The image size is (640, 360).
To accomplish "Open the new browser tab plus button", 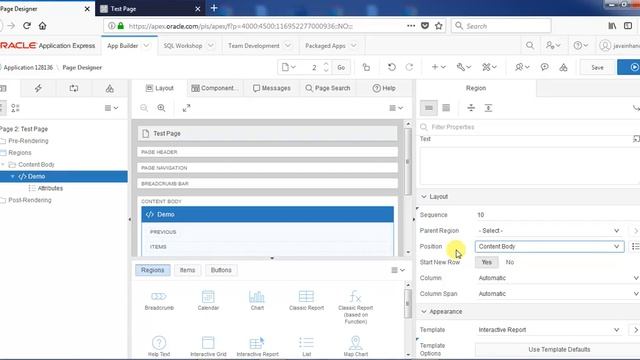I will pos(214,8).
